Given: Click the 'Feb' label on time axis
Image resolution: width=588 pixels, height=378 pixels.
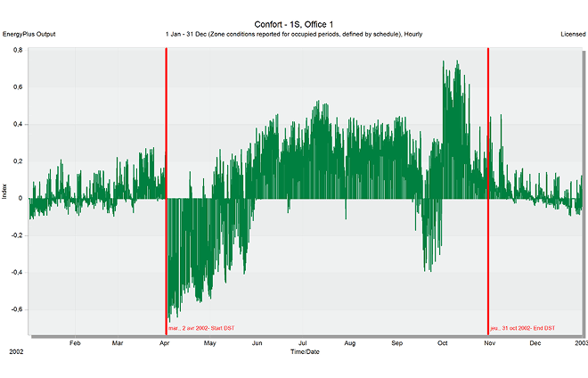Looking at the screenshot, I should (x=75, y=342).
